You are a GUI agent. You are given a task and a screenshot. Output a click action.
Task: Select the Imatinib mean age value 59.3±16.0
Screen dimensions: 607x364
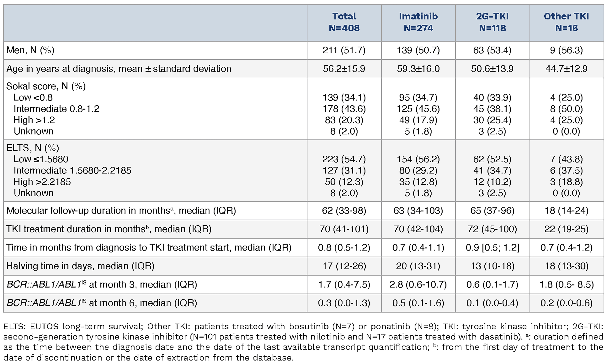click(x=418, y=69)
